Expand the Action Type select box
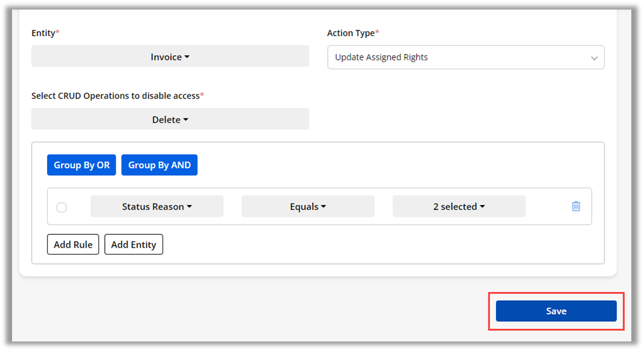This screenshot has width=644, height=351. (x=465, y=57)
